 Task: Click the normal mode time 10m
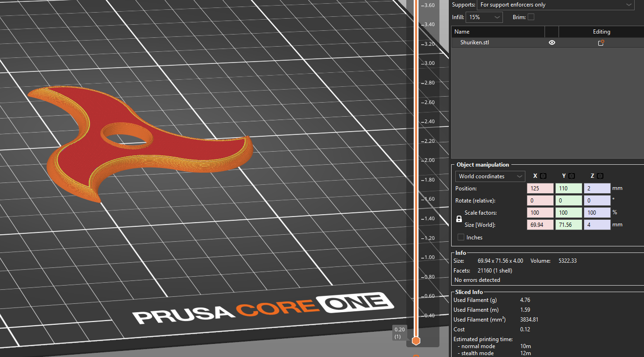pyautogui.click(x=525, y=346)
